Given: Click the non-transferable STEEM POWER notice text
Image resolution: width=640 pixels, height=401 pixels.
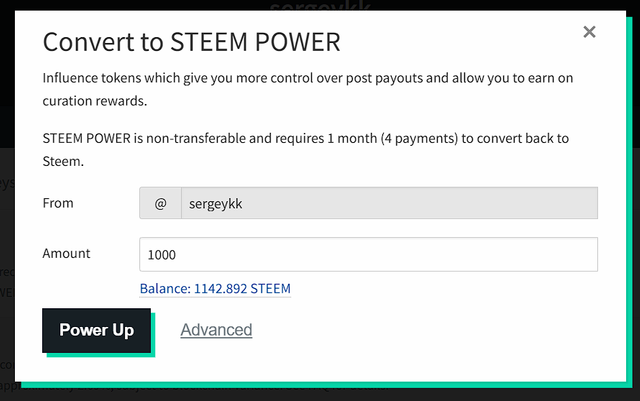Looking at the screenshot, I should [x=305, y=149].
